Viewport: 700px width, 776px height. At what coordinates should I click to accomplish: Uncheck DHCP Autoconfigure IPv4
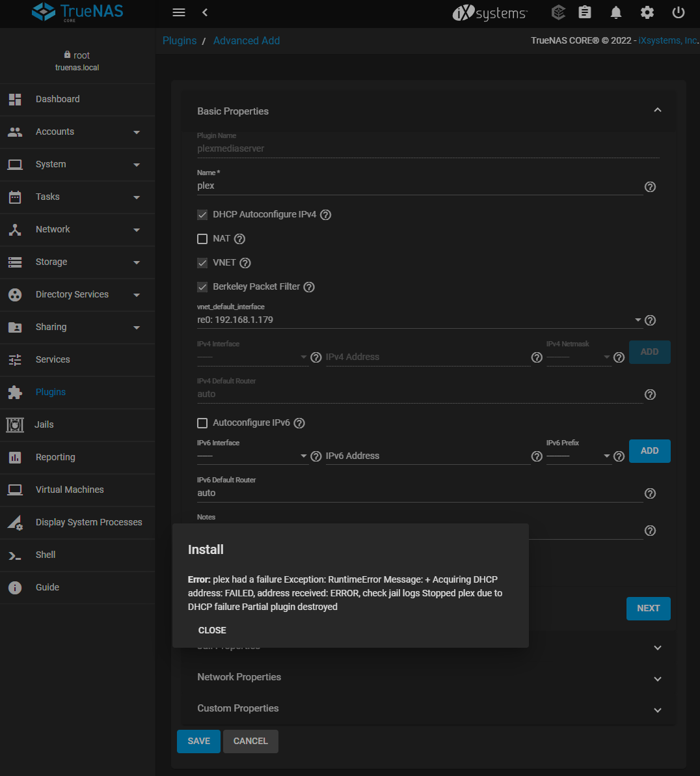click(202, 215)
